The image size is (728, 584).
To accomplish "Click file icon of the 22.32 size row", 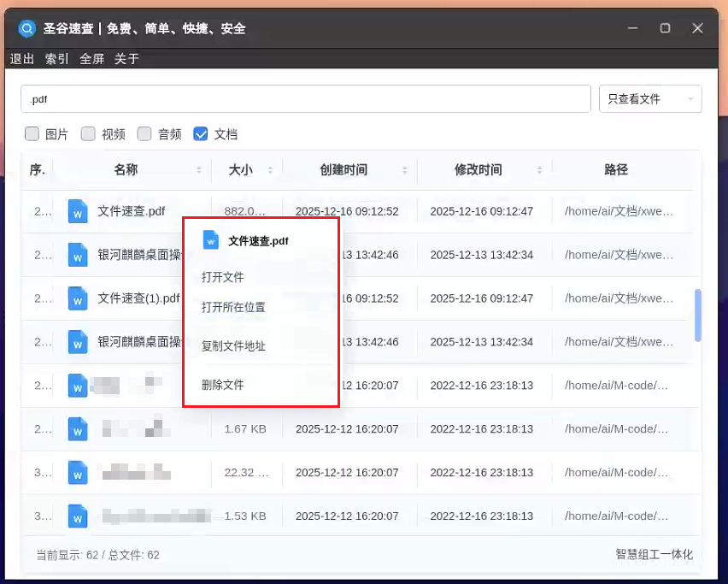I will (x=78, y=472).
